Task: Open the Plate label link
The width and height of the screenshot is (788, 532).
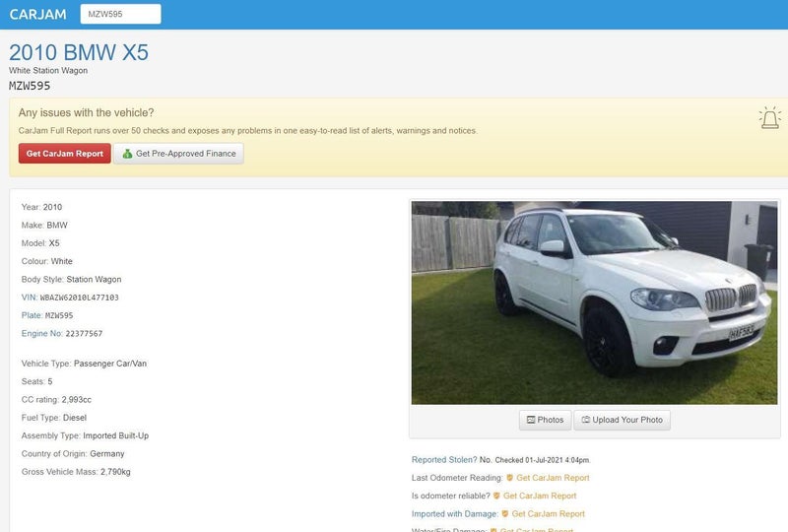Action: coord(32,315)
